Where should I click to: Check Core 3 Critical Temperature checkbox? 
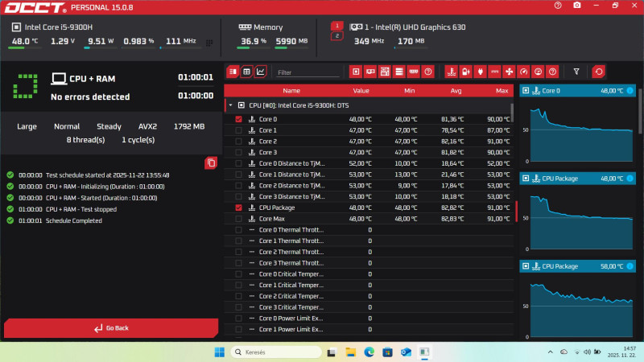pyautogui.click(x=238, y=307)
